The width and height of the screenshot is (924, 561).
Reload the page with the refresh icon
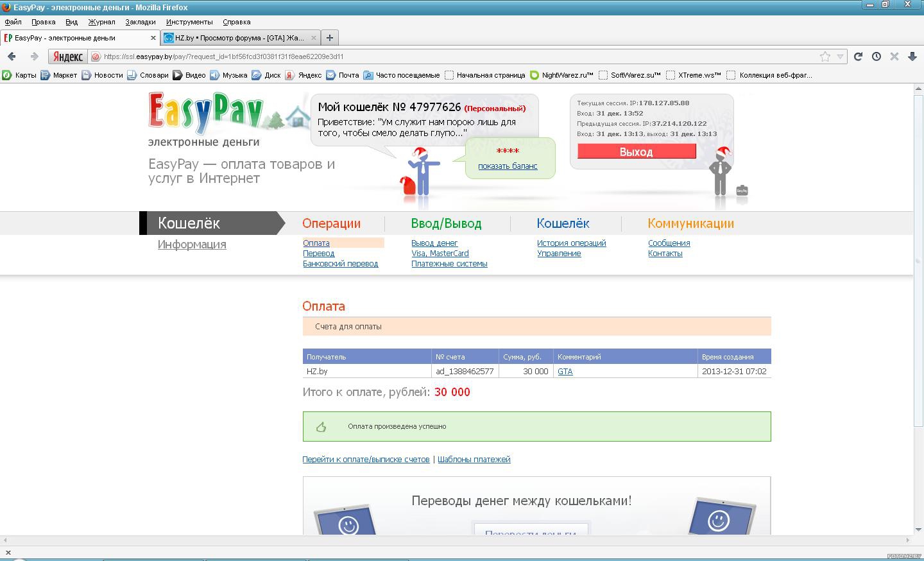coord(858,56)
